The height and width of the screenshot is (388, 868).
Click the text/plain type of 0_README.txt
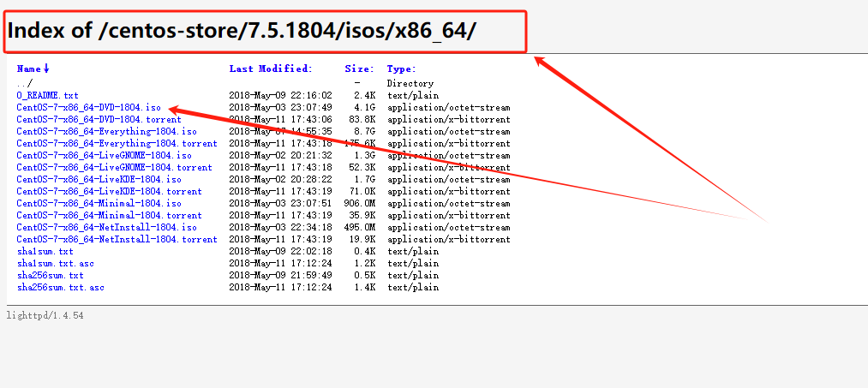[413, 96]
